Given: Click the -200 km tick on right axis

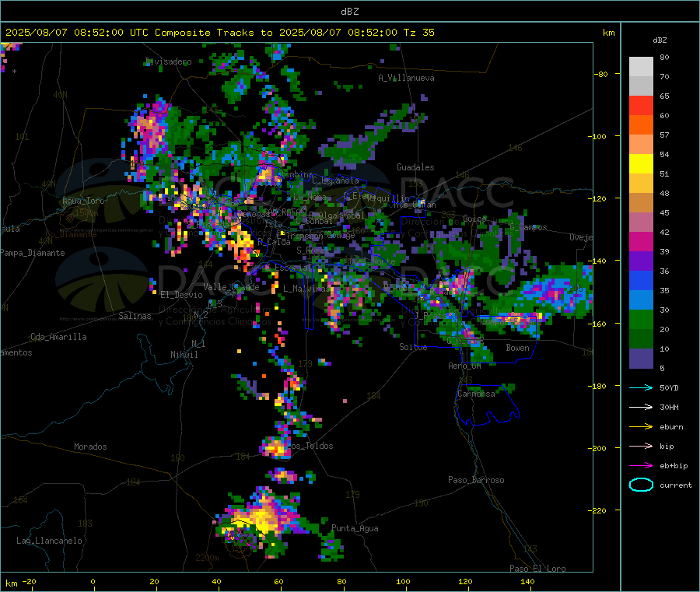Looking at the screenshot, I should click(599, 448).
